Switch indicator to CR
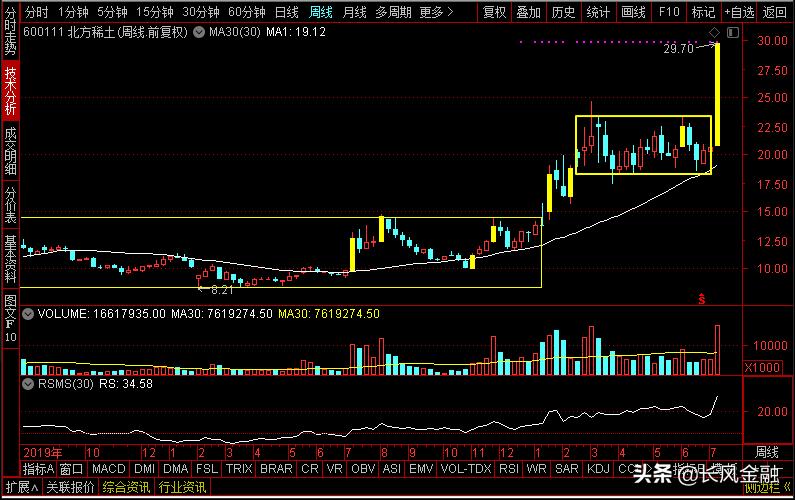795x500 pixels. (x=310, y=469)
